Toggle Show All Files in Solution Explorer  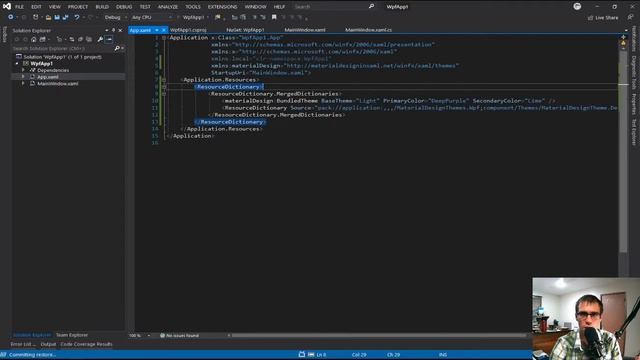(x=89, y=39)
